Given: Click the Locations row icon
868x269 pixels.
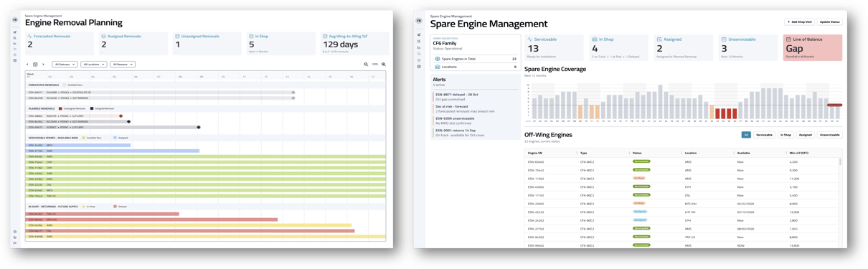Looking at the screenshot, I should pyautogui.click(x=438, y=67).
